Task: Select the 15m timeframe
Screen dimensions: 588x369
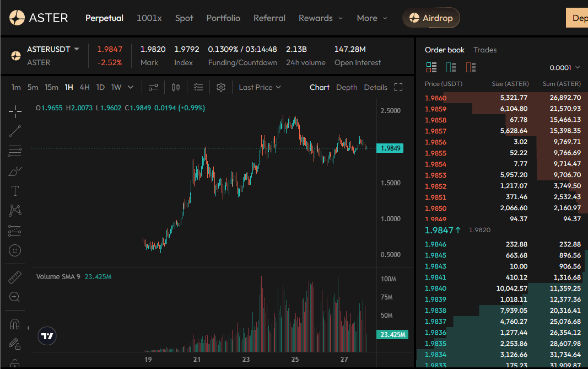Action: coord(51,88)
